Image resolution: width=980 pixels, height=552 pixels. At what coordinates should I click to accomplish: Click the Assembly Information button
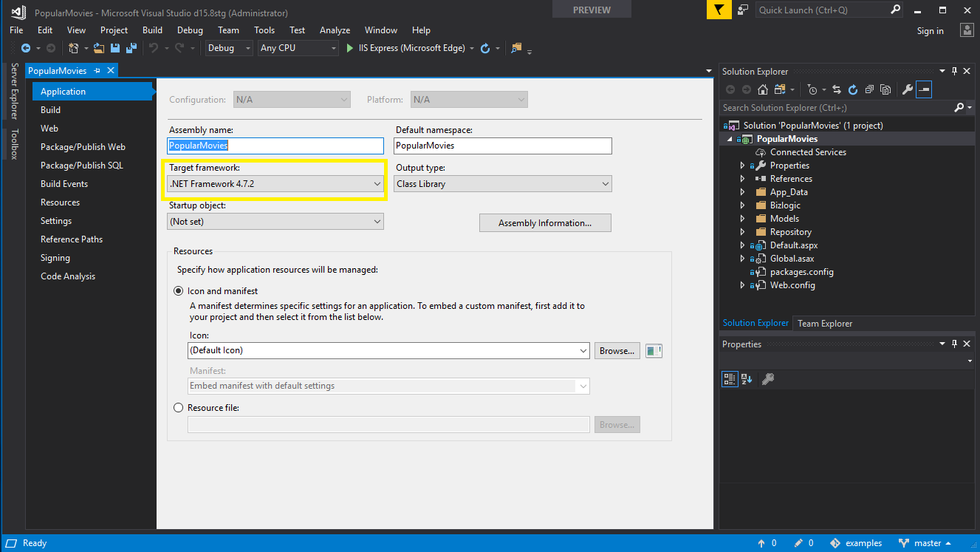pyautogui.click(x=545, y=223)
